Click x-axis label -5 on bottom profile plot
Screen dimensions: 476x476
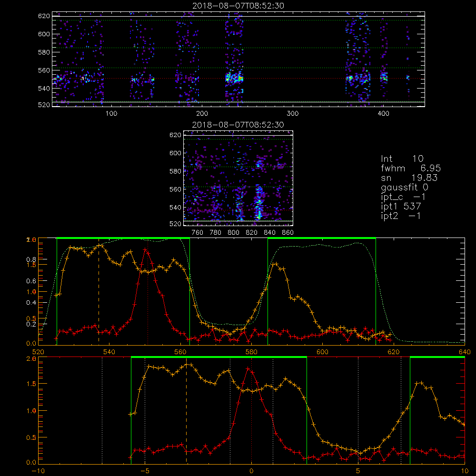145,471
